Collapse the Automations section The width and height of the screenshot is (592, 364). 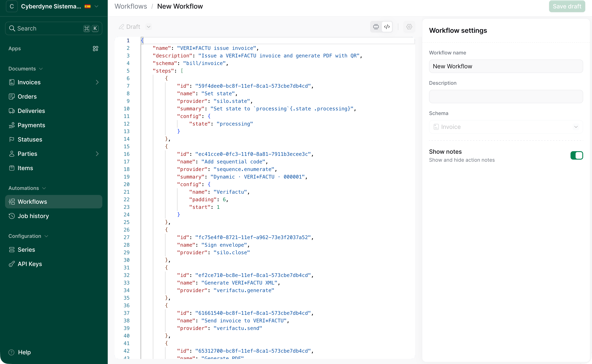27,188
